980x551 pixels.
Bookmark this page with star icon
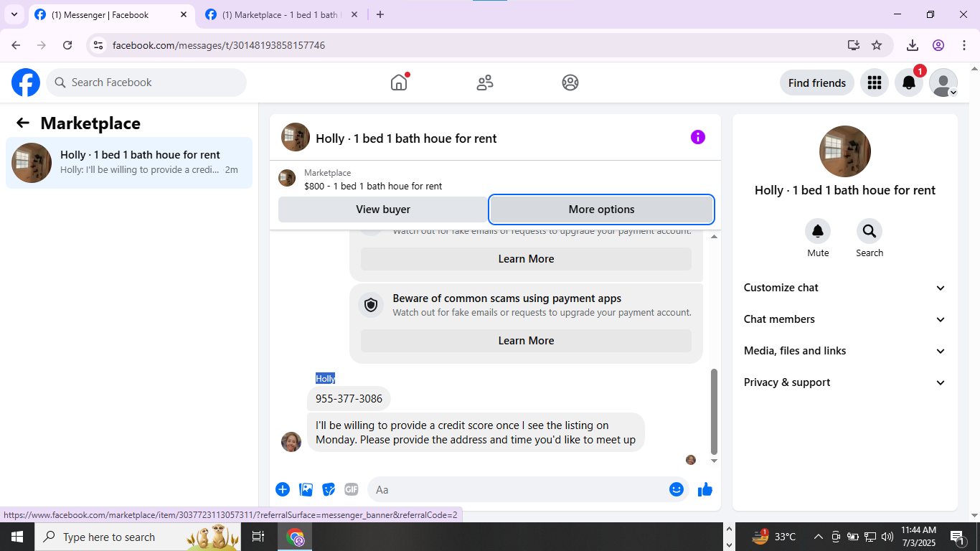coord(877,45)
